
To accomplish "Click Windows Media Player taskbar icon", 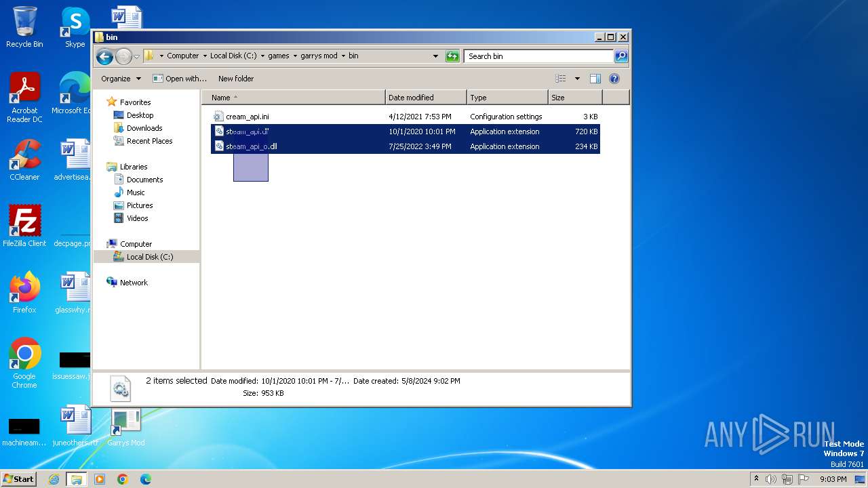I will click(x=100, y=479).
